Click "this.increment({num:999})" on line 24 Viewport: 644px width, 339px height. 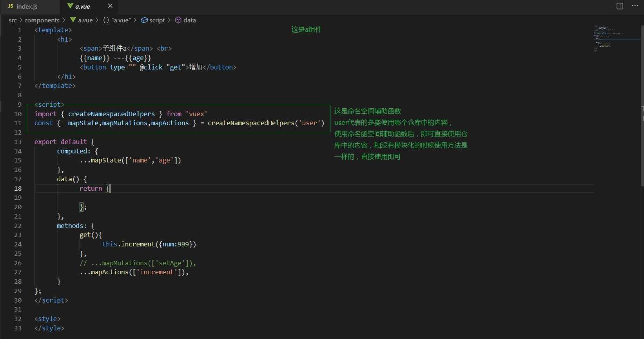(x=149, y=244)
